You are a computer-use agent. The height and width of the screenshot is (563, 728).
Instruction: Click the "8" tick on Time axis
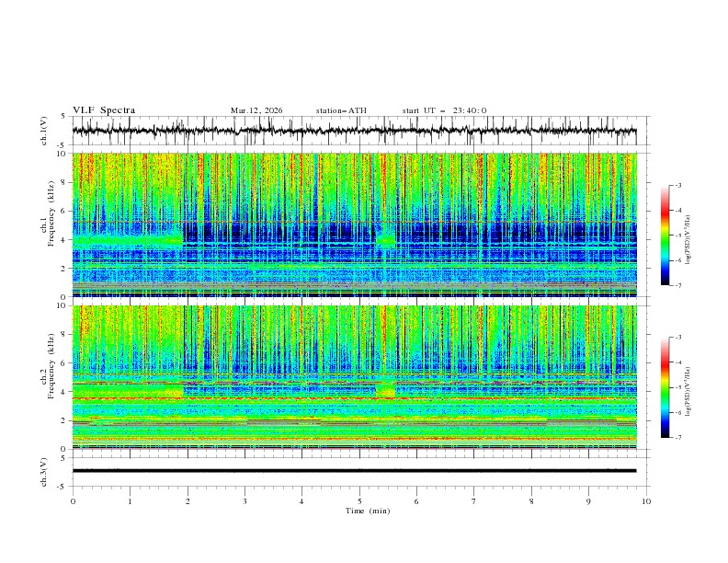point(531,501)
